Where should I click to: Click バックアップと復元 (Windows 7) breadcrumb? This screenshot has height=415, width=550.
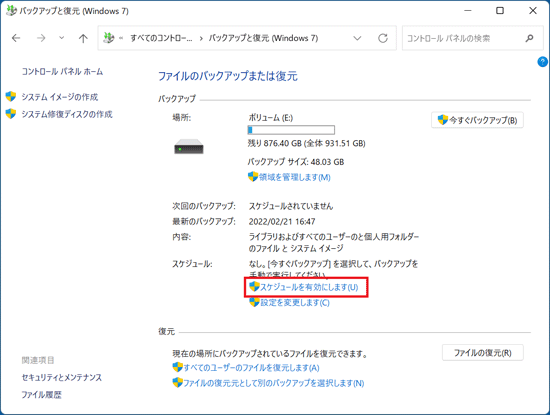(x=263, y=38)
